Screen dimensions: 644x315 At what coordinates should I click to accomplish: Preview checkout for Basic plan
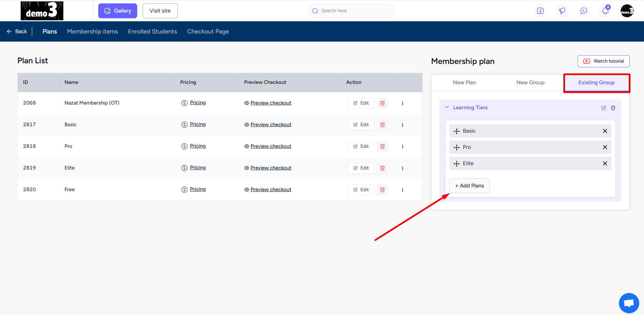point(268,125)
